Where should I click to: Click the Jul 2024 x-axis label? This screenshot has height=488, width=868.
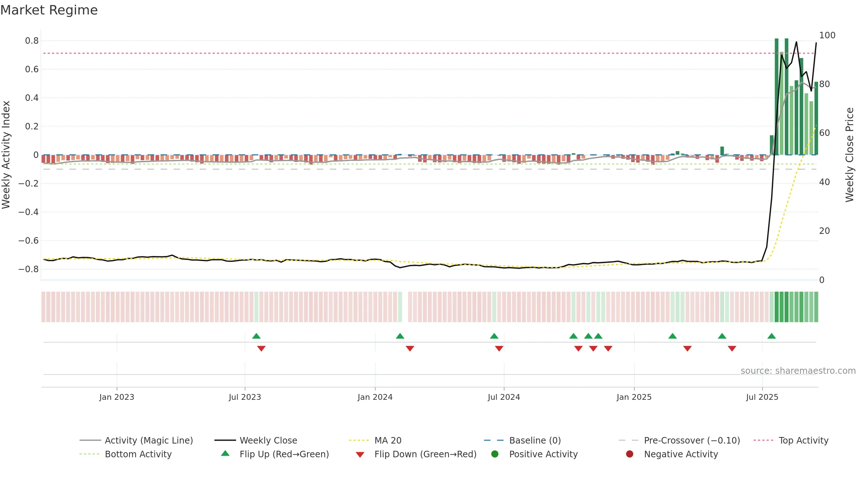point(504,397)
